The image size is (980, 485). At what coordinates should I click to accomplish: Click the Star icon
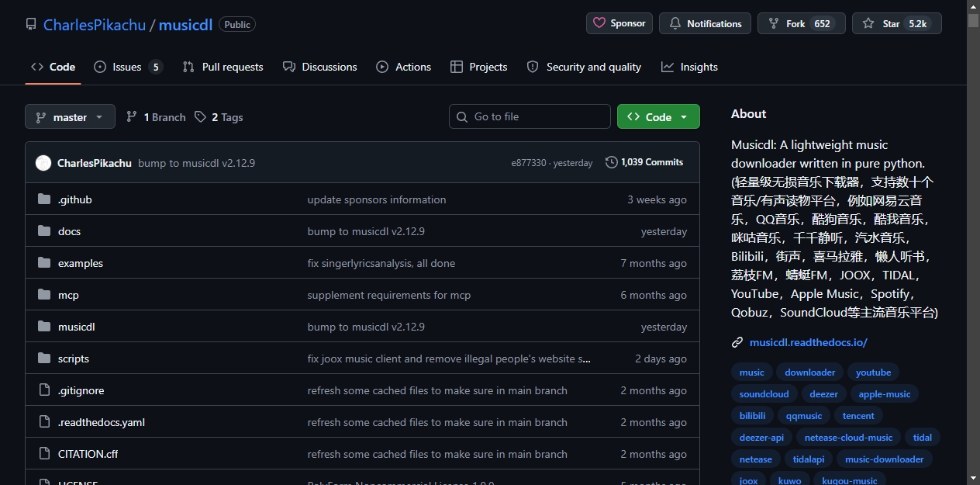868,23
